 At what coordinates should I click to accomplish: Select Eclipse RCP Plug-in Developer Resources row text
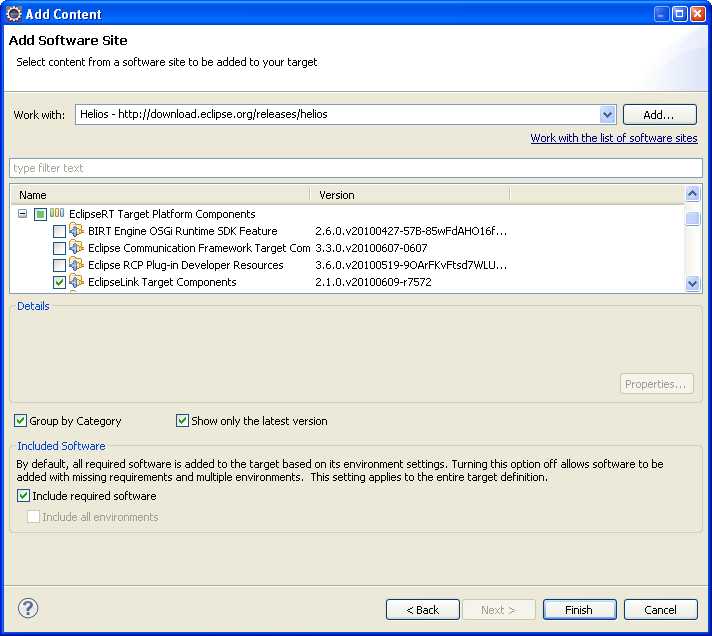[x=185, y=265]
